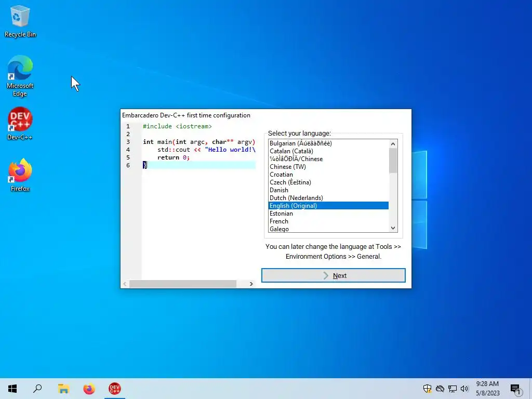The width and height of the screenshot is (532, 399).
Task: Click code preview scroll right arrow
Action: coord(251,284)
